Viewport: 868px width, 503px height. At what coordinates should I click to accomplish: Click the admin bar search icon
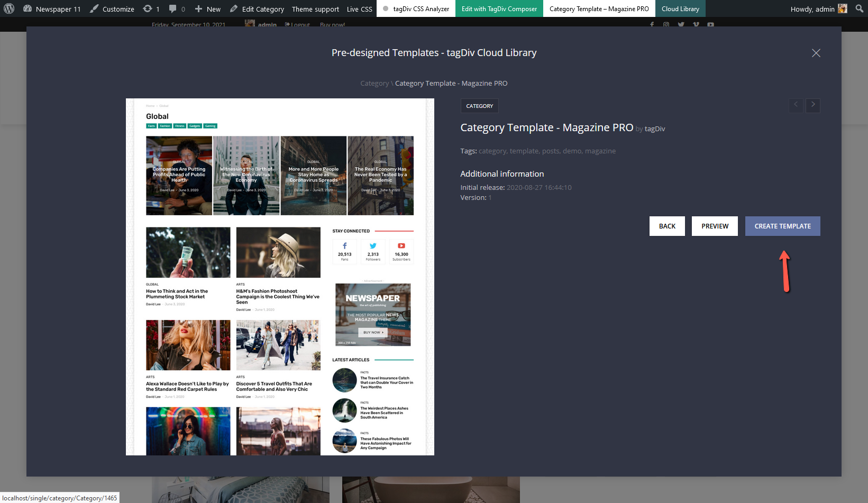click(x=860, y=8)
